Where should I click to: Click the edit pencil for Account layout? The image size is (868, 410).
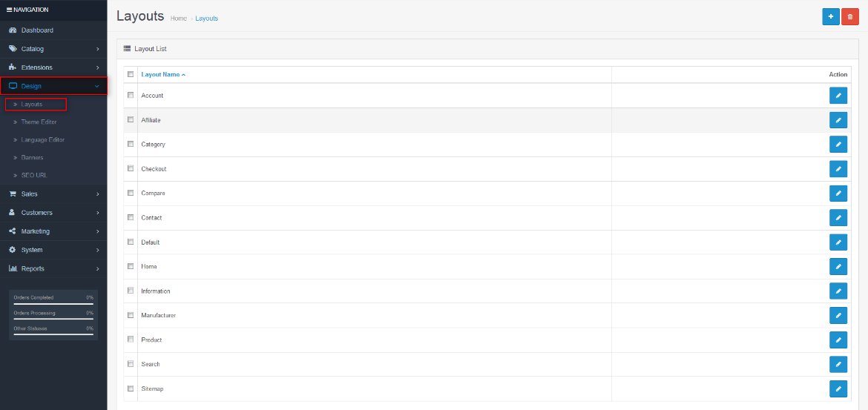coord(838,96)
